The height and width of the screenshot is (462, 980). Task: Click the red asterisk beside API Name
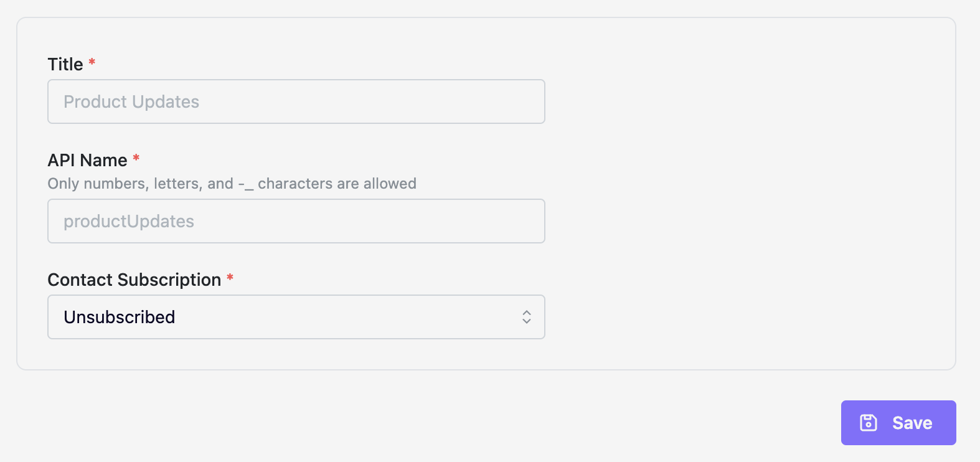click(136, 158)
